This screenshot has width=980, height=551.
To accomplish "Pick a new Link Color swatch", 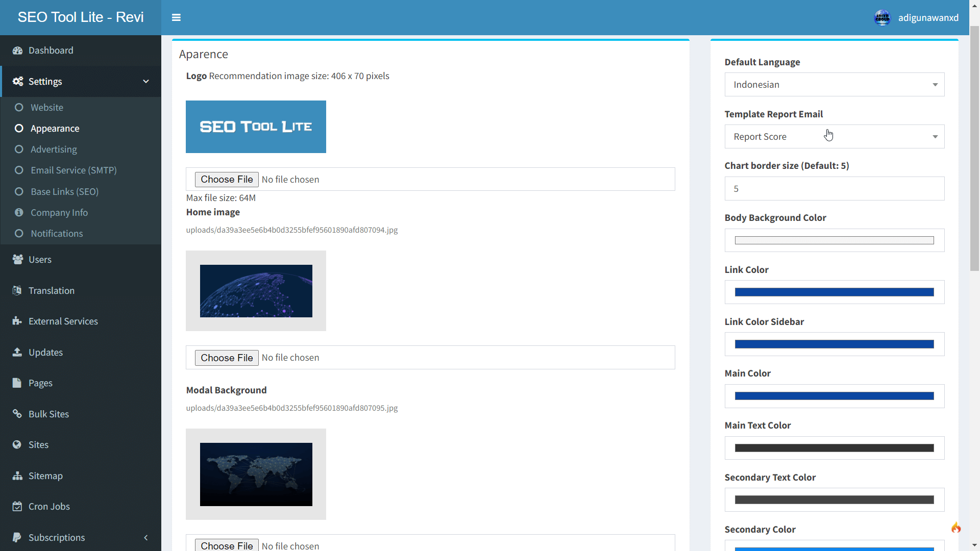I will pyautogui.click(x=834, y=292).
